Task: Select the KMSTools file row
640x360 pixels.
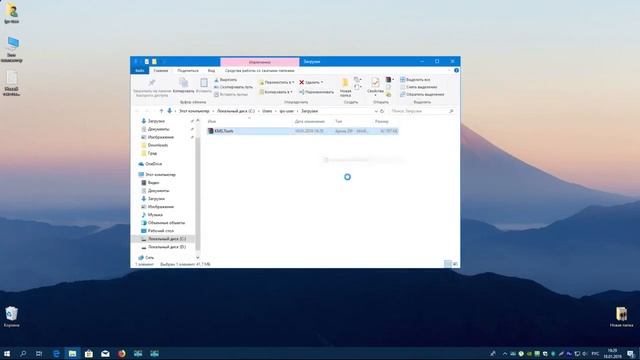Action: click(302, 131)
